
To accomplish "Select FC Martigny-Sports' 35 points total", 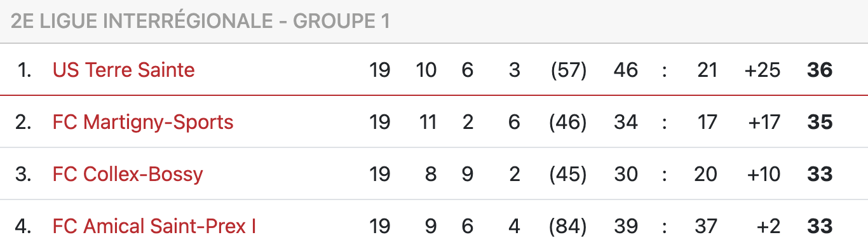I will (x=820, y=121).
